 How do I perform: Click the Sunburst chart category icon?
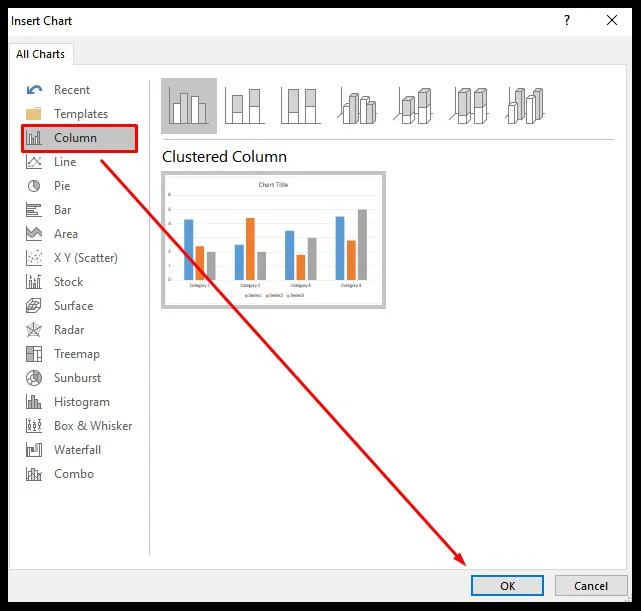click(34, 378)
